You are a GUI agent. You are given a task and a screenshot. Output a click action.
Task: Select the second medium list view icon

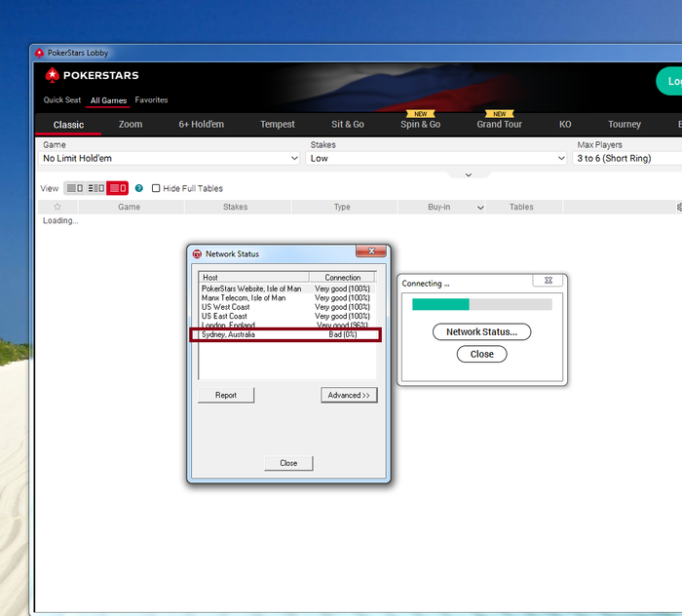pos(95,188)
